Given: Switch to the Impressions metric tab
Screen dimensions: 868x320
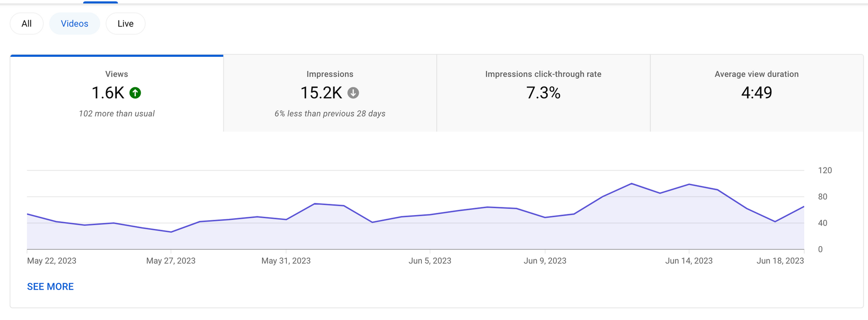Looking at the screenshot, I should tap(330, 93).
